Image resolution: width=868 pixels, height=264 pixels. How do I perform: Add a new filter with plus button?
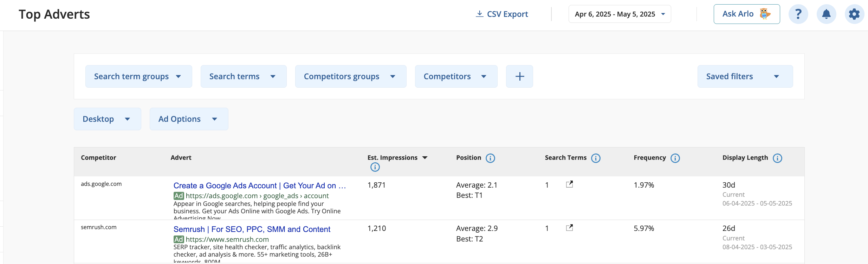click(x=519, y=76)
